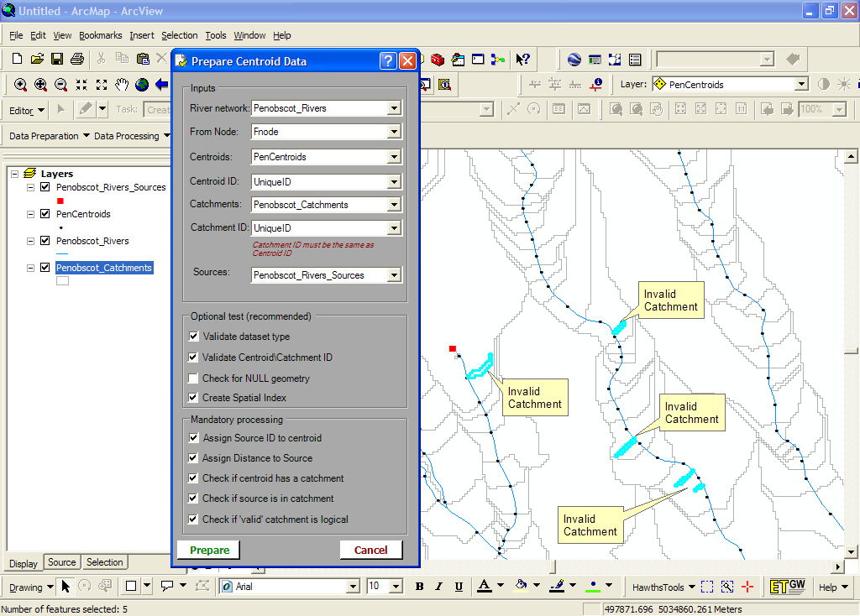Select the Edit tool arrow in Editor toolbar
860x616 pixels.
[60, 110]
